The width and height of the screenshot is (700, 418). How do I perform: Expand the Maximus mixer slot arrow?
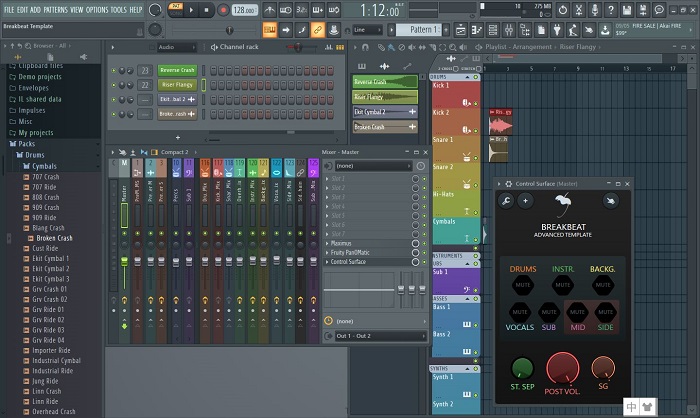pos(327,243)
